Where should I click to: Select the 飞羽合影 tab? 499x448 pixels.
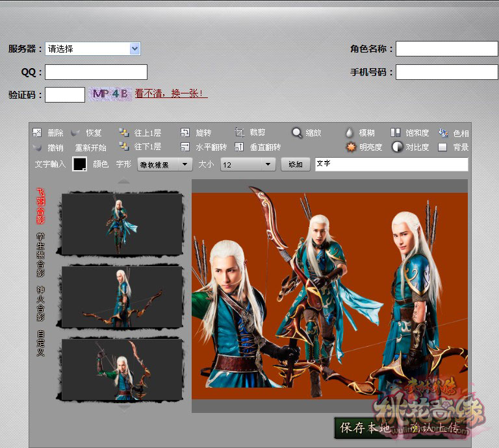click(x=40, y=206)
